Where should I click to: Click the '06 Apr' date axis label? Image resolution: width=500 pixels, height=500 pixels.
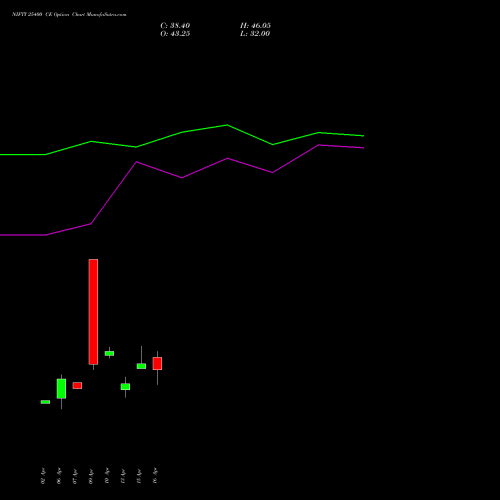pos(59,476)
